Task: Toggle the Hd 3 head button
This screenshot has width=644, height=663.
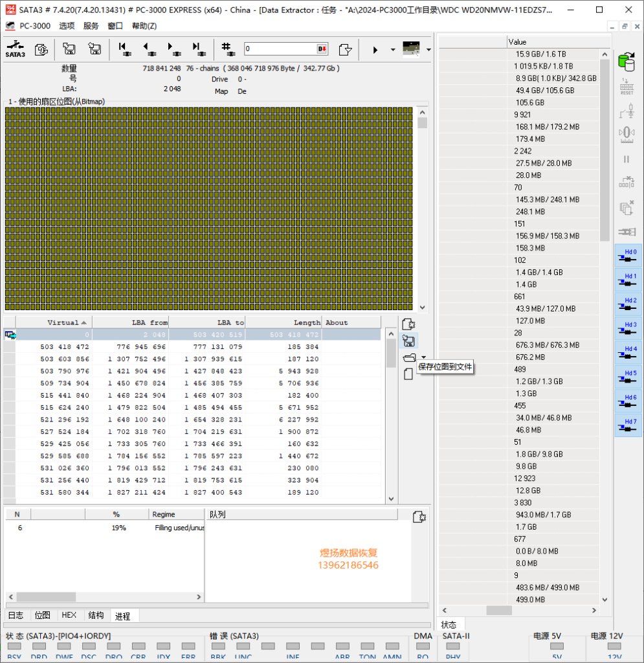Action: (x=628, y=328)
